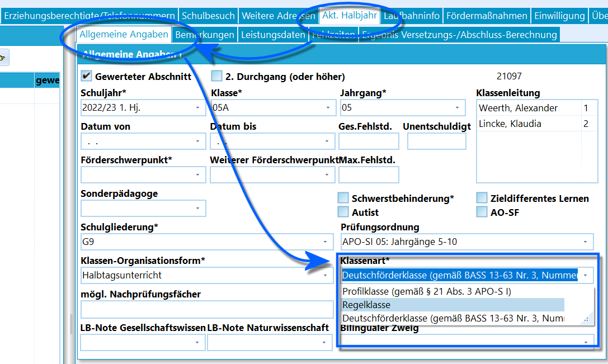Open the Datum bis date picker
Image resolution: width=608 pixels, height=364 pixels.
point(327,141)
